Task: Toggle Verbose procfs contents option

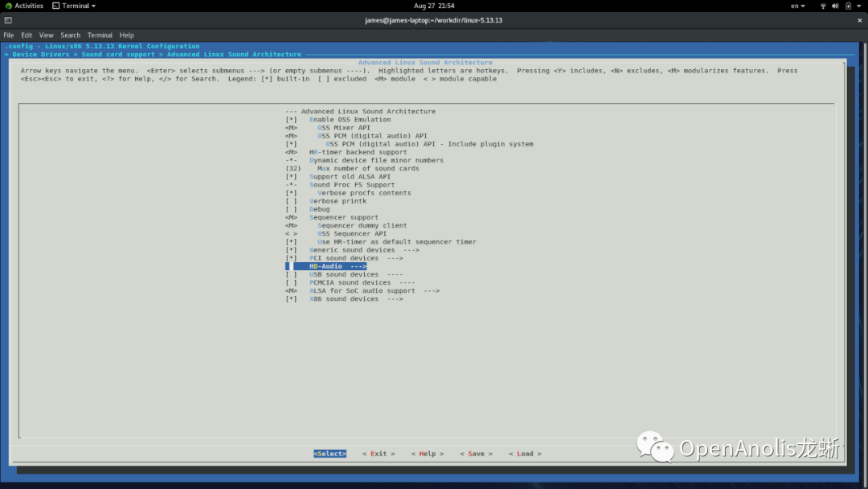Action: pyautogui.click(x=348, y=193)
